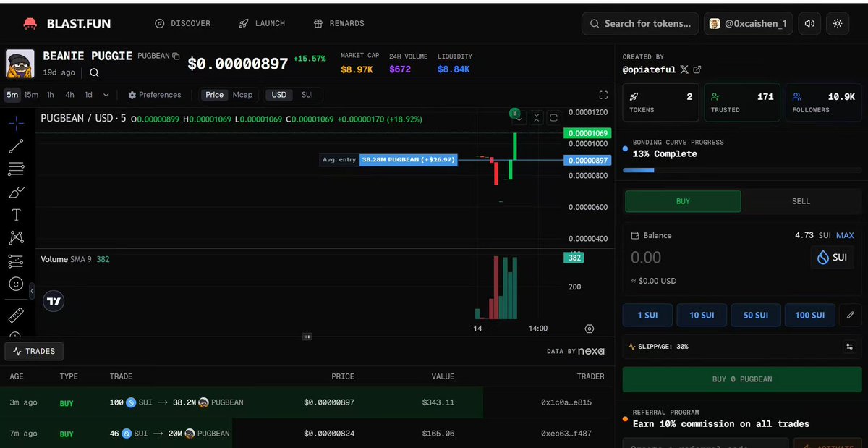Select the crosshair cursor tool
Screen dimensions: 868x448
pos(16,122)
